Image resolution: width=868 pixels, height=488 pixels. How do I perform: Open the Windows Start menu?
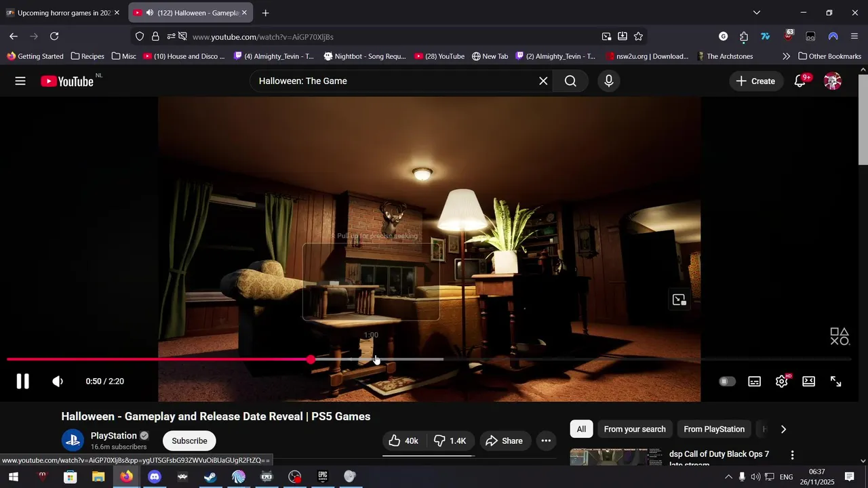14,477
